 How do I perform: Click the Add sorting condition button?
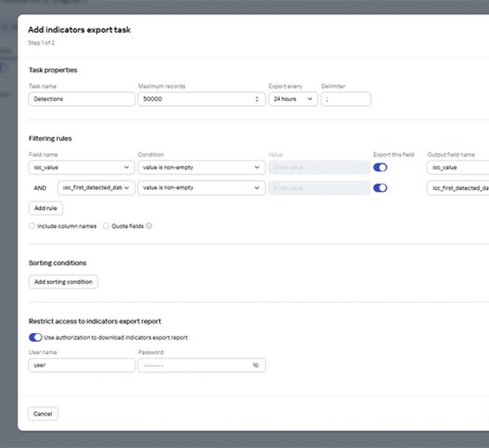[64, 282]
